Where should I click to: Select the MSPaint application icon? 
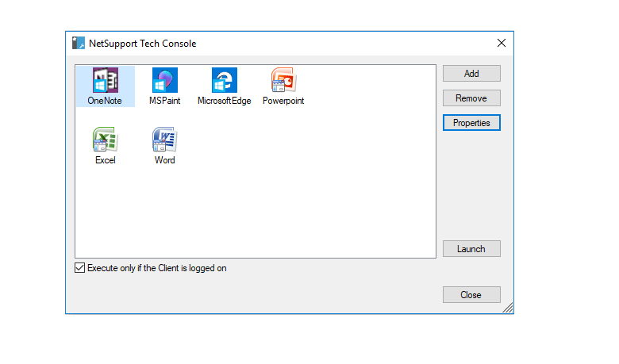[x=164, y=81]
